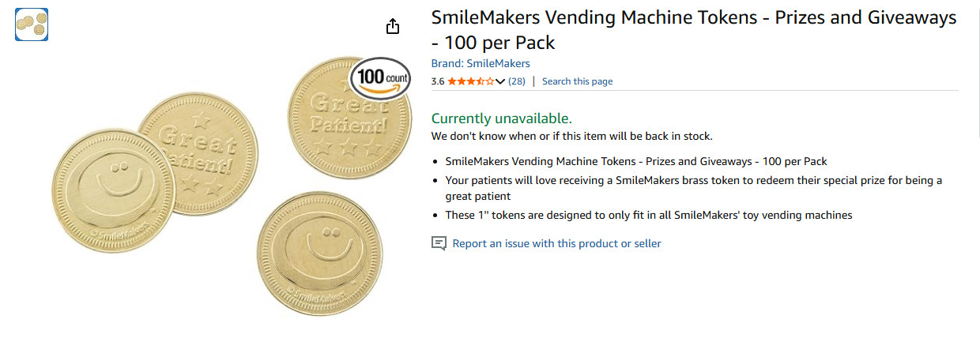Click the speech bubble report icon

coord(439,243)
